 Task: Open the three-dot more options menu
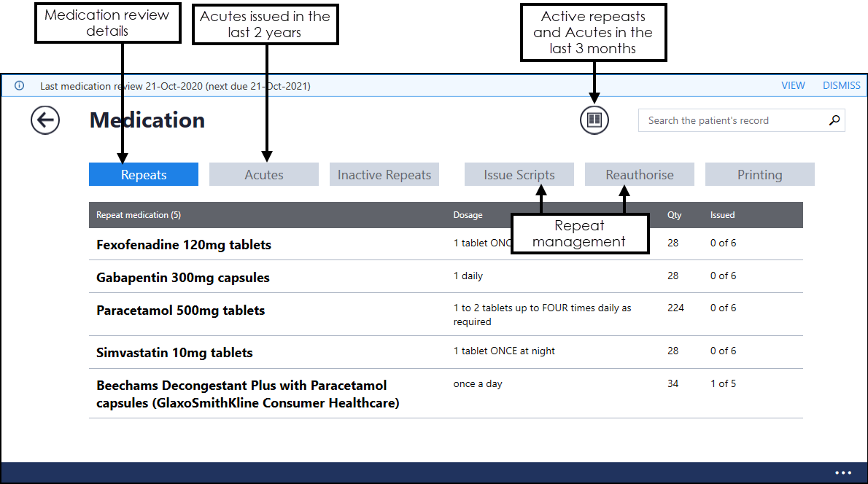point(843,473)
